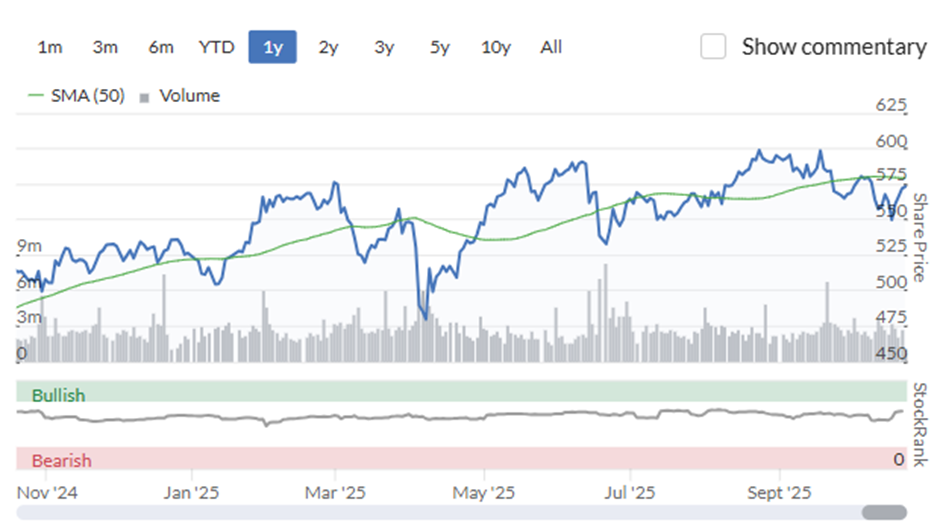Image resolution: width=940 pixels, height=526 pixels.
Task: Click the 625 price axis value
Action: click(891, 105)
